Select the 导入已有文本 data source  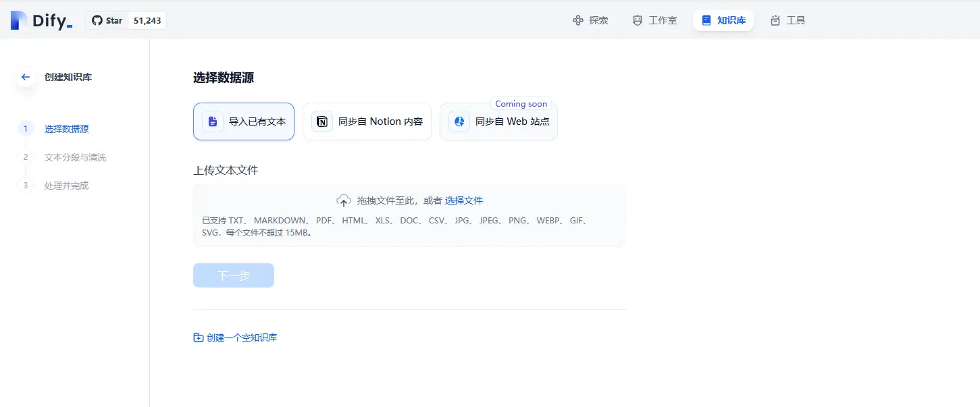point(244,121)
